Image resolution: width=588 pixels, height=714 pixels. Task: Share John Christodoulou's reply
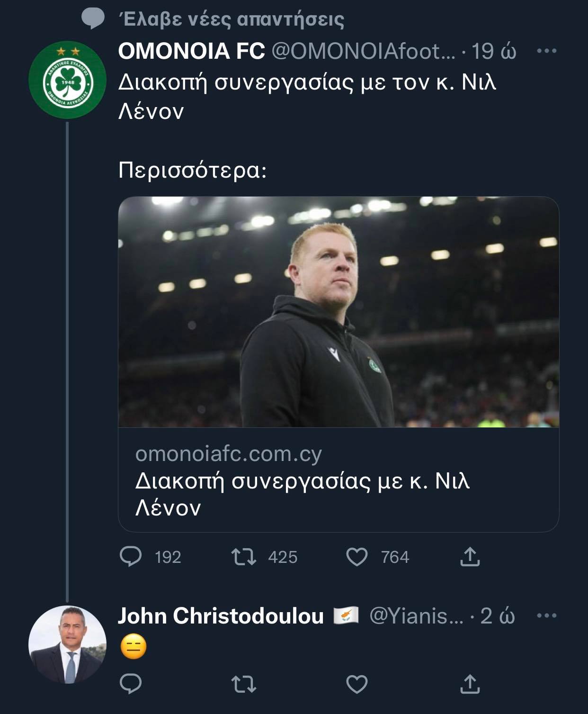point(470,684)
